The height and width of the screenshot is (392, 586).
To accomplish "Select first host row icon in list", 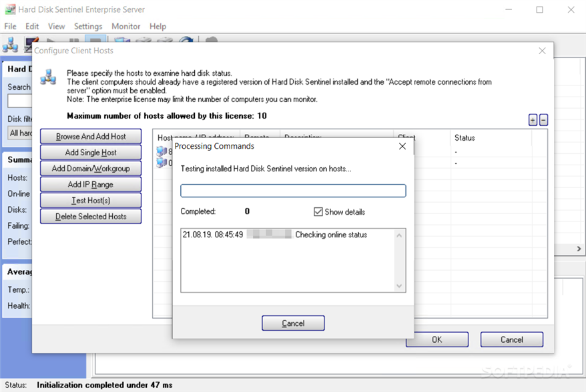I will (x=162, y=151).
